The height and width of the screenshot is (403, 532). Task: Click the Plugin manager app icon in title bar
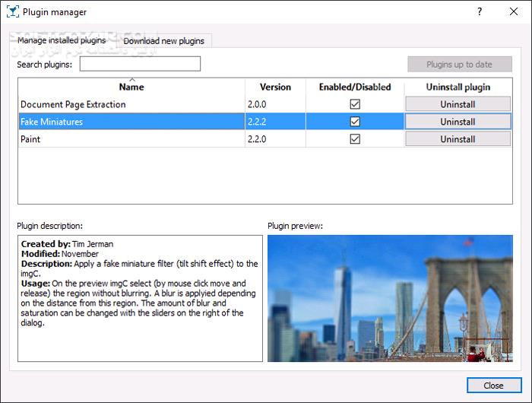click(x=12, y=12)
